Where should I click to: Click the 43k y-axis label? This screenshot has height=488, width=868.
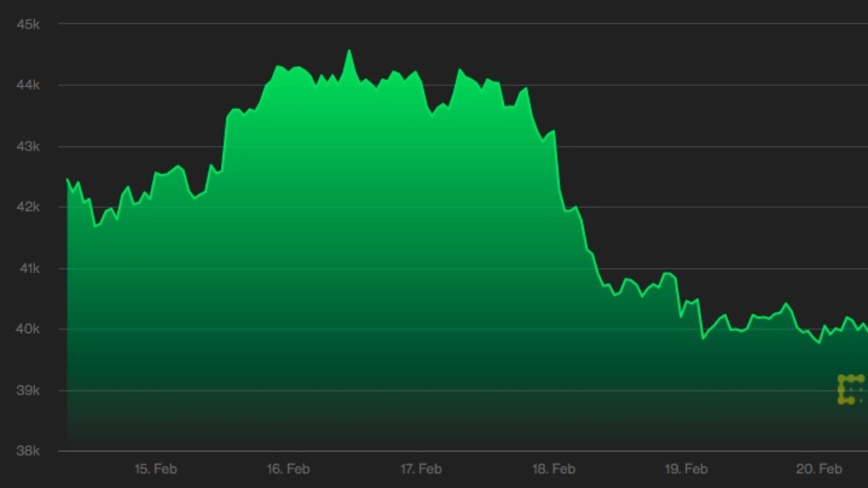tap(28, 146)
